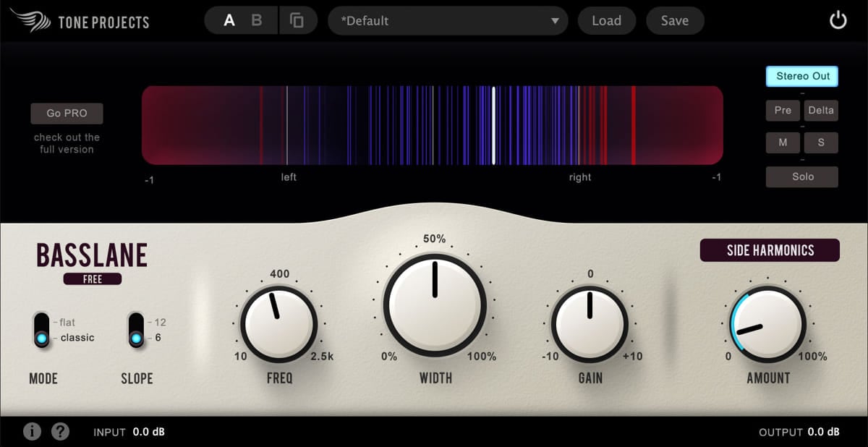
Task: Click the stereo correlation meter display
Action: 433,125
